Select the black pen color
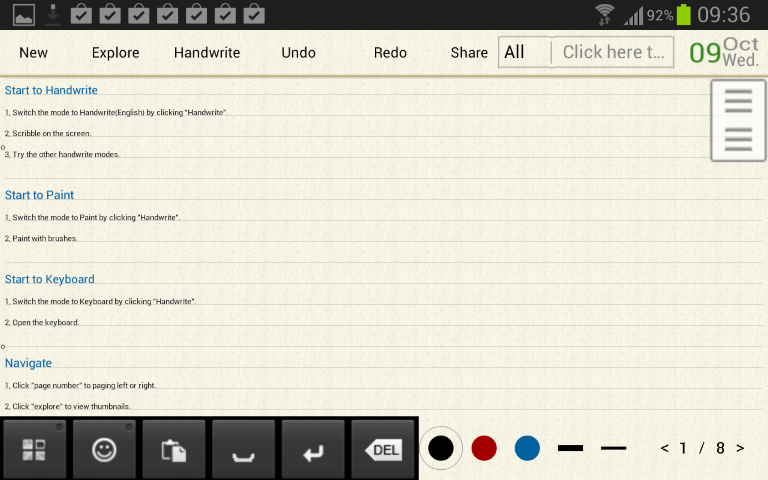Screen dimensions: 768x480 pyautogui.click(x=441, y=448)
